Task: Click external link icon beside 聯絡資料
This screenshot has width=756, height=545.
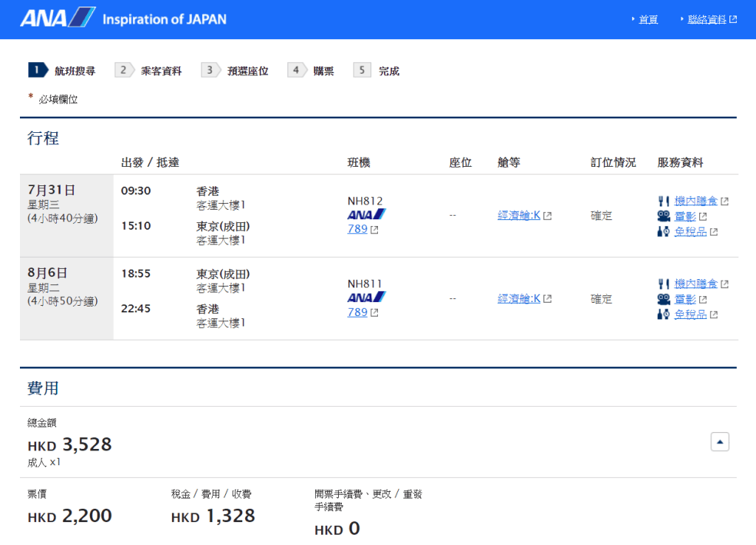Action: click(733, 20)
